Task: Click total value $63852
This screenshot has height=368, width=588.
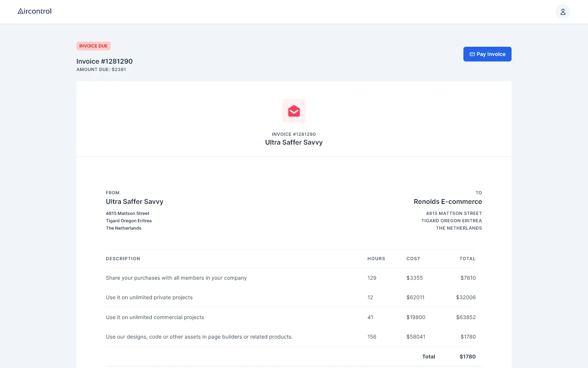Action: [x=466, y=317]
